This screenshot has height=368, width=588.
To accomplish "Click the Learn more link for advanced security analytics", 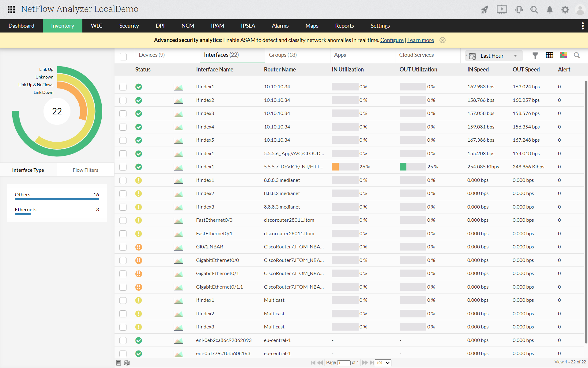I will coord(420,40).
